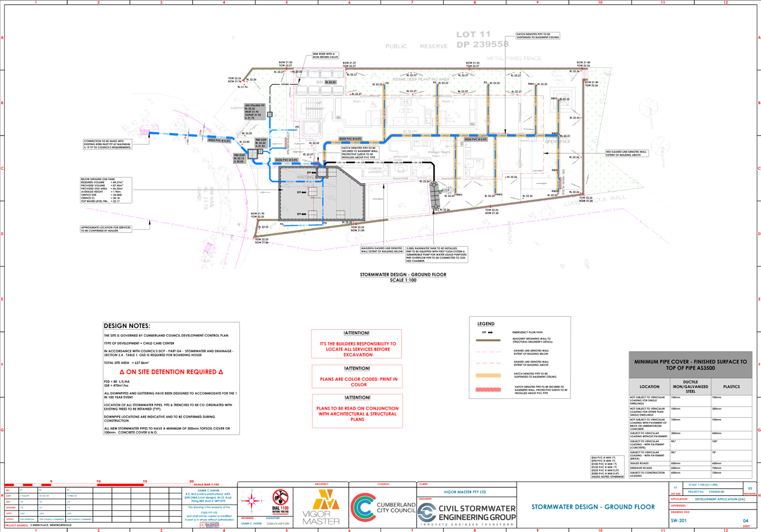
Task: Select the red hatch swatch in legend
Action: tap(488, 389)
